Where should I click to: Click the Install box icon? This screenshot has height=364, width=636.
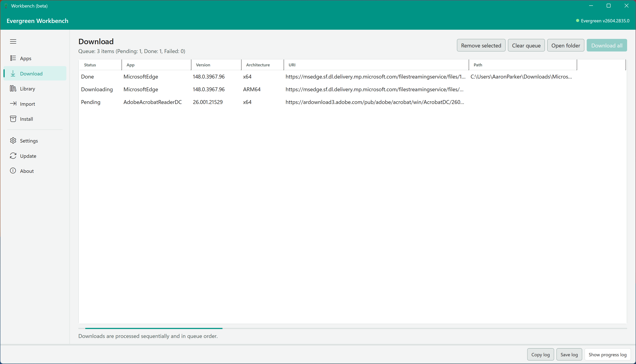point(13,119)
